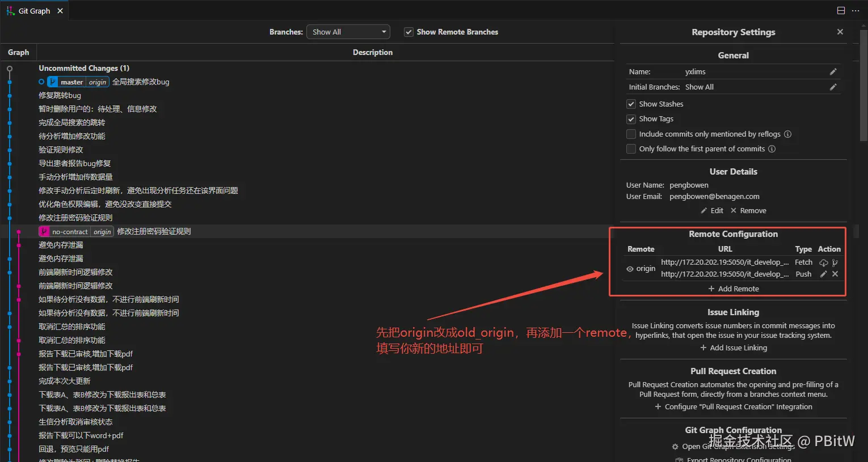
Task: Click origin tag next to master
Action: (98, 82)
